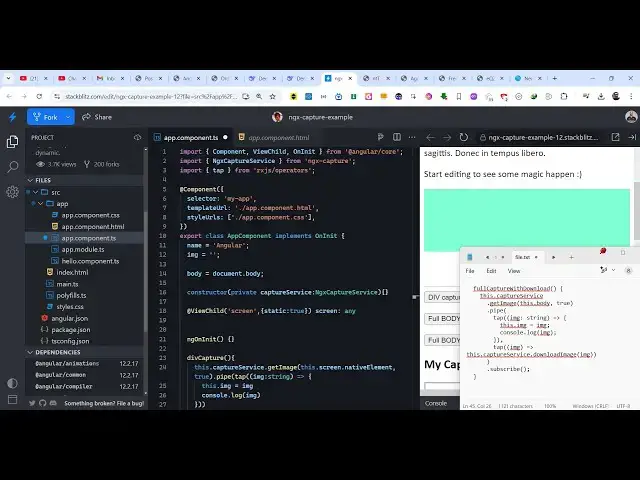This screenshot has width=640, height=480.
Task: Select the @angular/animations dependency
Action: (67, 363)
